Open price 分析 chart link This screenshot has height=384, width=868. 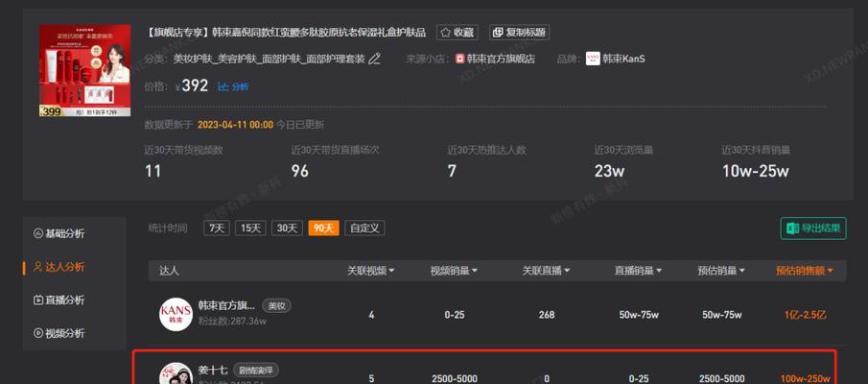click(x=233, y=86)
